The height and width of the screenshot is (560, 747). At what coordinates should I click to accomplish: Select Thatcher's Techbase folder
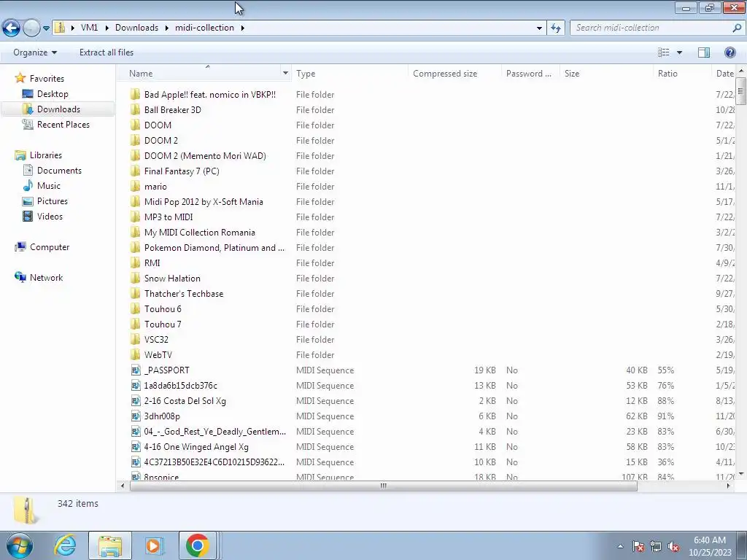click(183, 294)
